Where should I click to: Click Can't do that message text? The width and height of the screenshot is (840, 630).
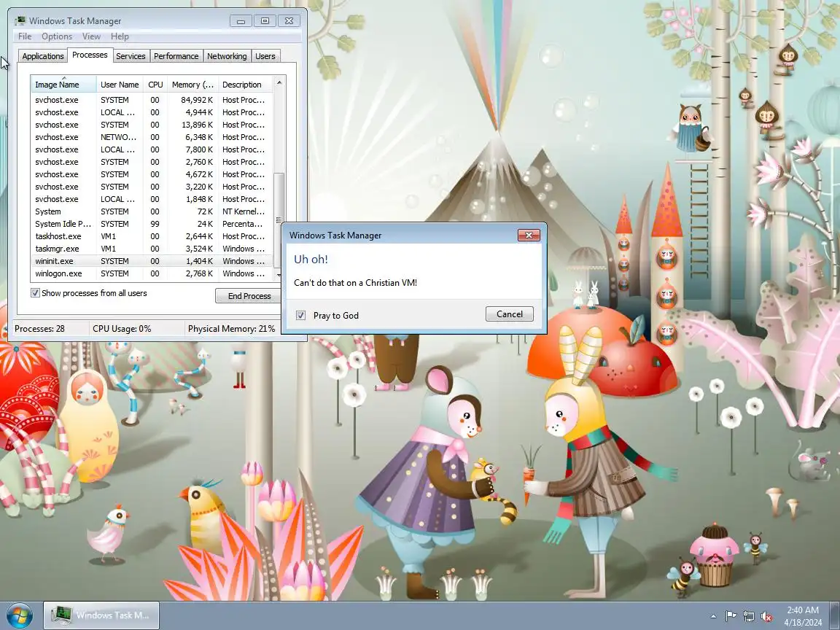pyautogui.click(x=355, y=282)
